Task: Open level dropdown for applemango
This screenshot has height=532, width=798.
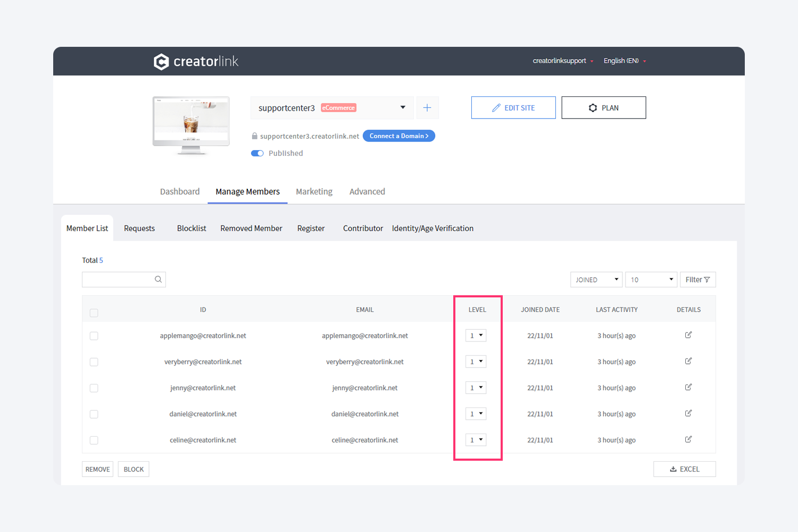Action: click(476, 336)
